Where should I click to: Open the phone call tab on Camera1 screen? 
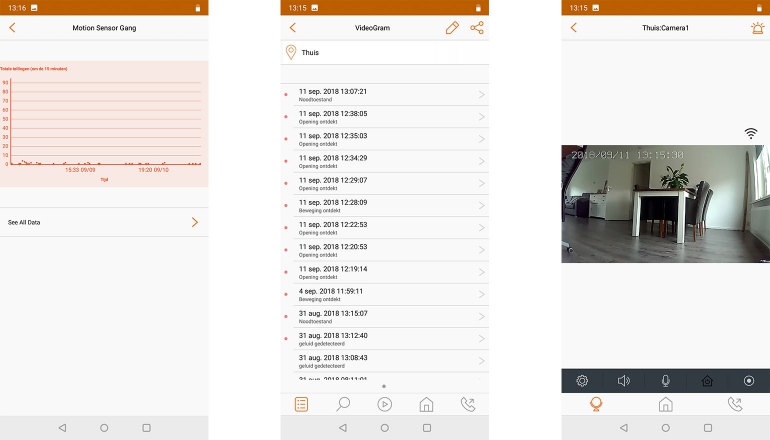point(735,404)
